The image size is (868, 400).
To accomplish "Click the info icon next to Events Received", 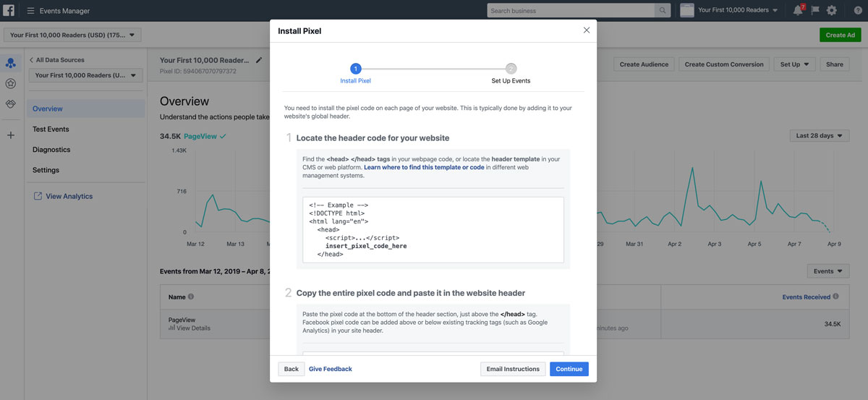I will pos(835,297).
